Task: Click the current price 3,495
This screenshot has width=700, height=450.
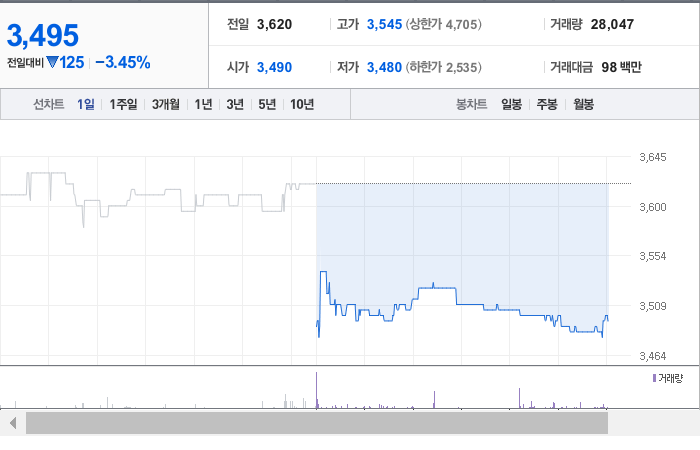Action: (43, 35)
